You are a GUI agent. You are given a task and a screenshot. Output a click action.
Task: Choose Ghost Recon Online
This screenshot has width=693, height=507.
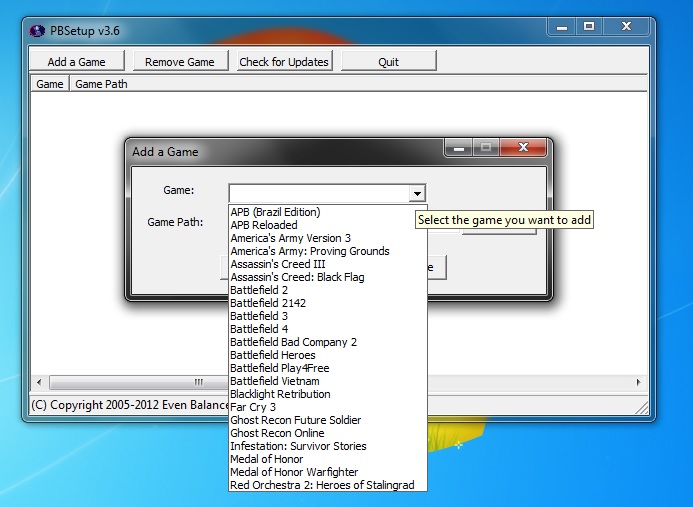(327, 433)
